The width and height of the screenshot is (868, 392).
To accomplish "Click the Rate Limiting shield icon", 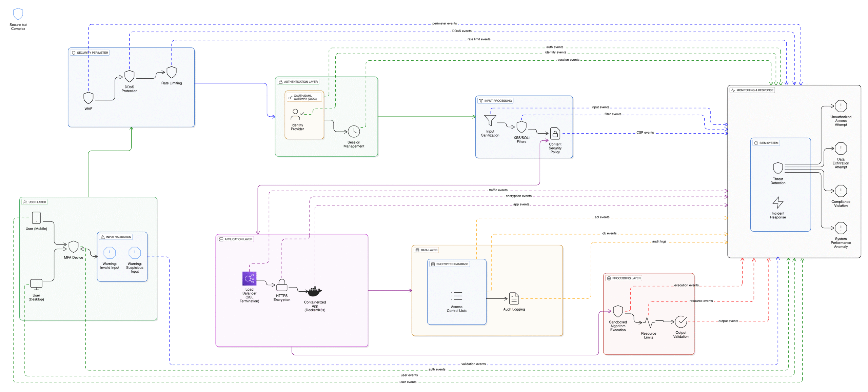I will coord(172,72).
